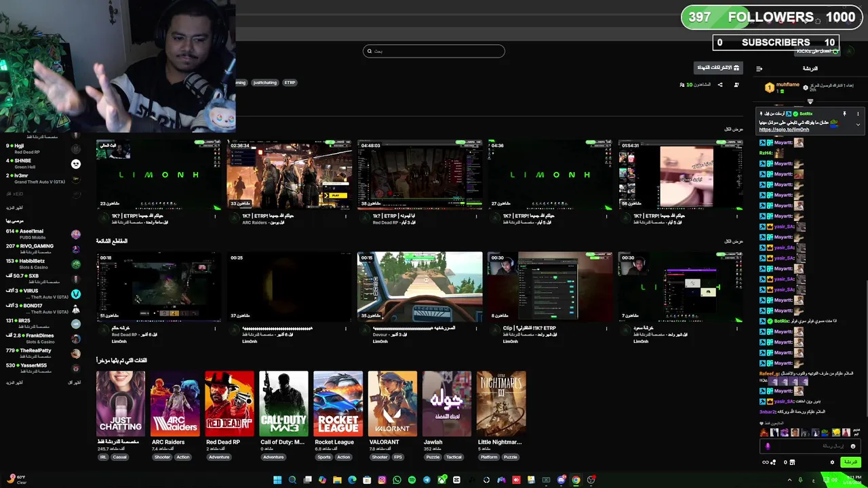Select the IRL tag under Just Chatting
The width and height of the screenshot is (868, 488).
[x=104, y=457]
